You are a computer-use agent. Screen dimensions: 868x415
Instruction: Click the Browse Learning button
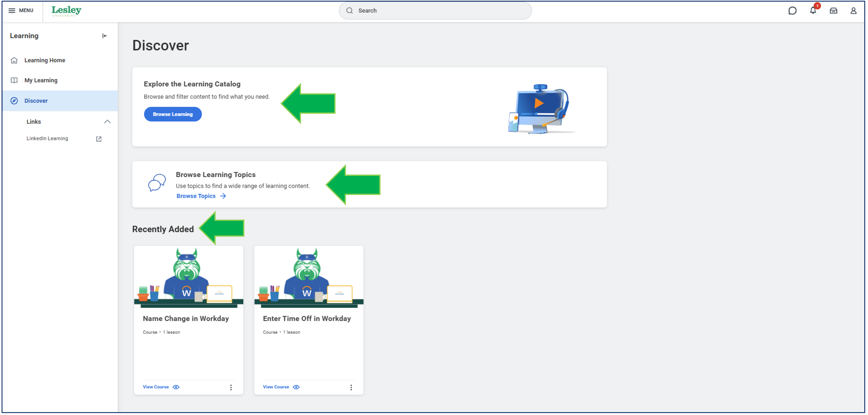(173, 114)
